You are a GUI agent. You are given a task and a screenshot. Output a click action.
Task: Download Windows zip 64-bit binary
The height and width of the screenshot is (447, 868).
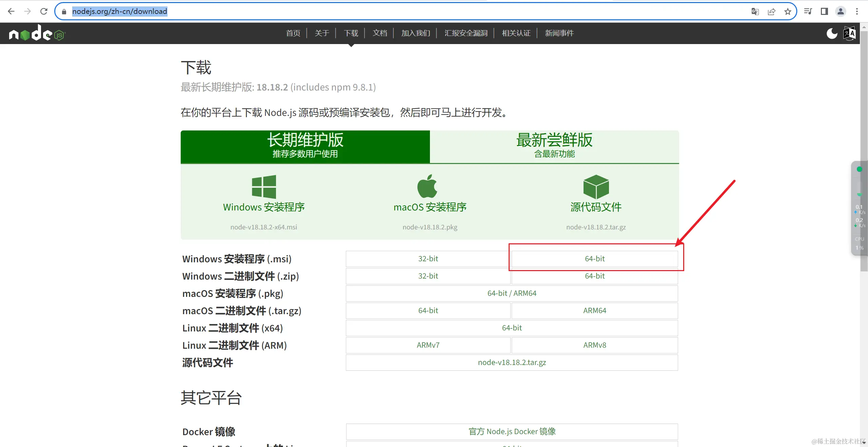(x=595, y=276)
